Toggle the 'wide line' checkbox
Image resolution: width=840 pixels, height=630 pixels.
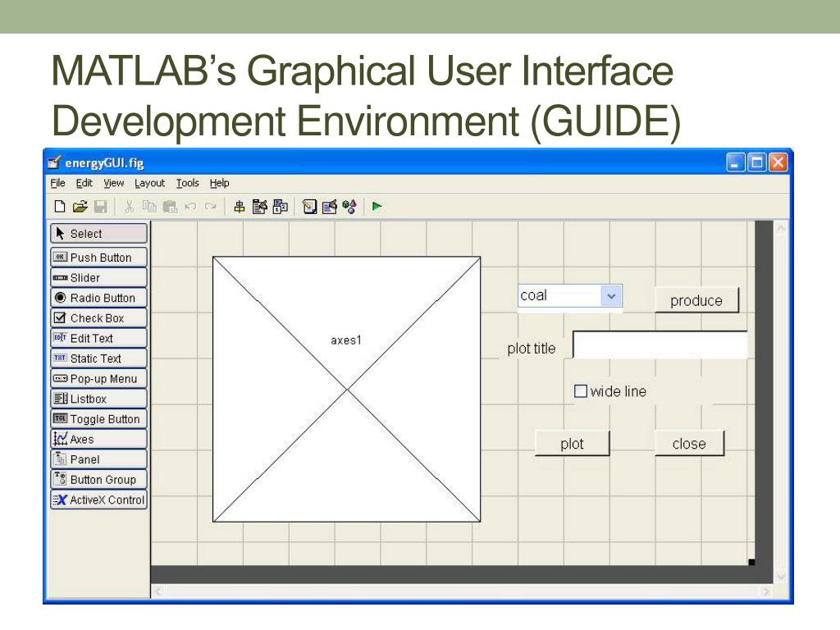pyautogui.click(x=581, y=391)
